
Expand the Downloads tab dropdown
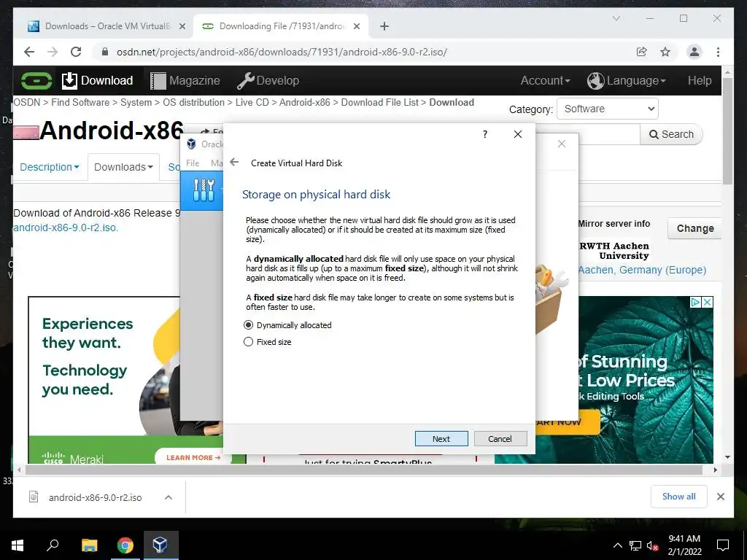pyautogui.click(x=123, y=167)
